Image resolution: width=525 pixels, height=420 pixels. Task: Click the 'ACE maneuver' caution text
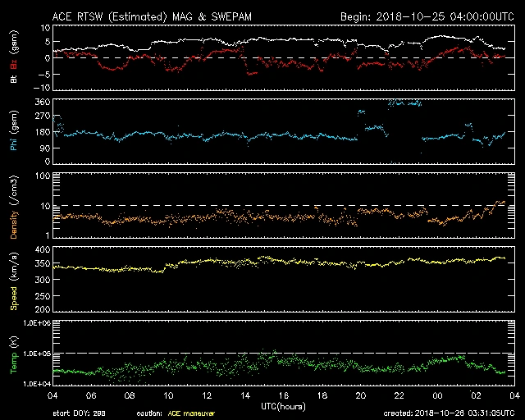pyautogui.click(x=191, y=413)
